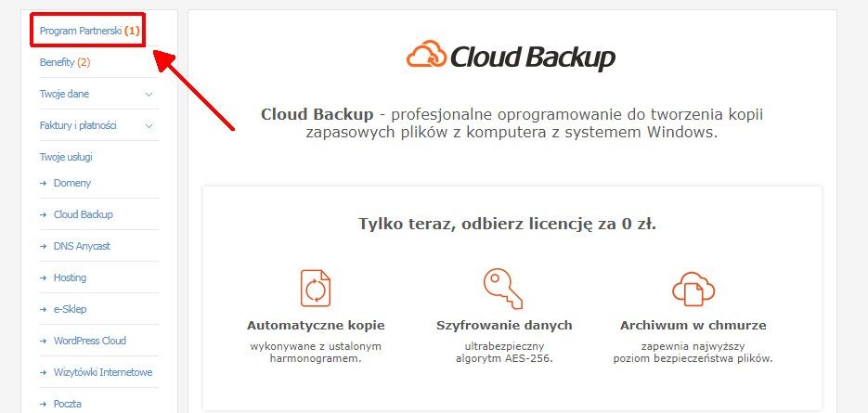Click the Szyfrowanie danych key icon

click(502, 289)
